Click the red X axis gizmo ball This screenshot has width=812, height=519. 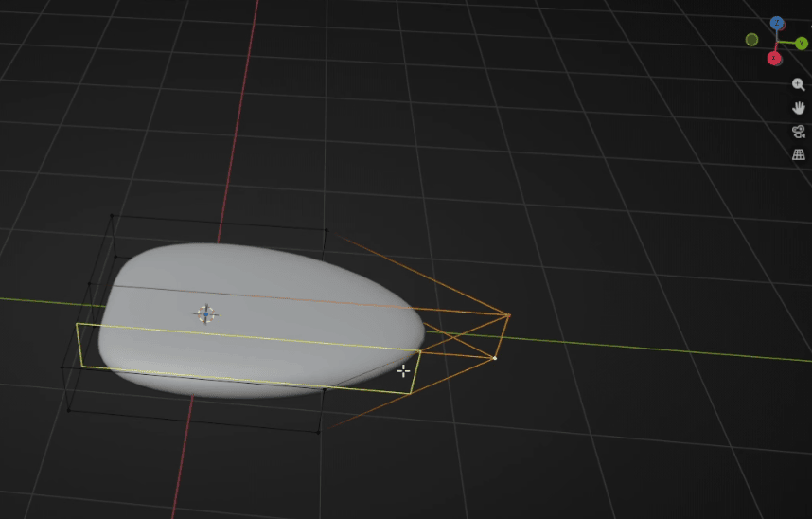[774, 58]
